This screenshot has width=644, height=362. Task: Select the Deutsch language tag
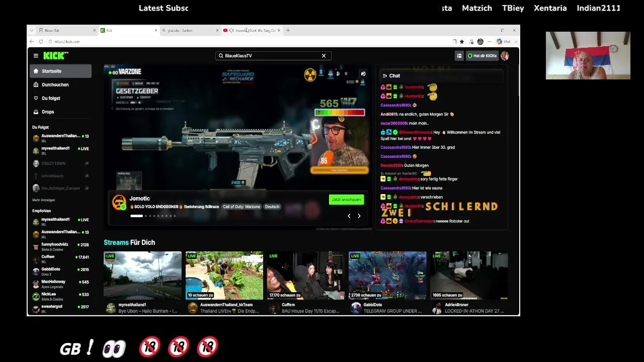point(272,207)
